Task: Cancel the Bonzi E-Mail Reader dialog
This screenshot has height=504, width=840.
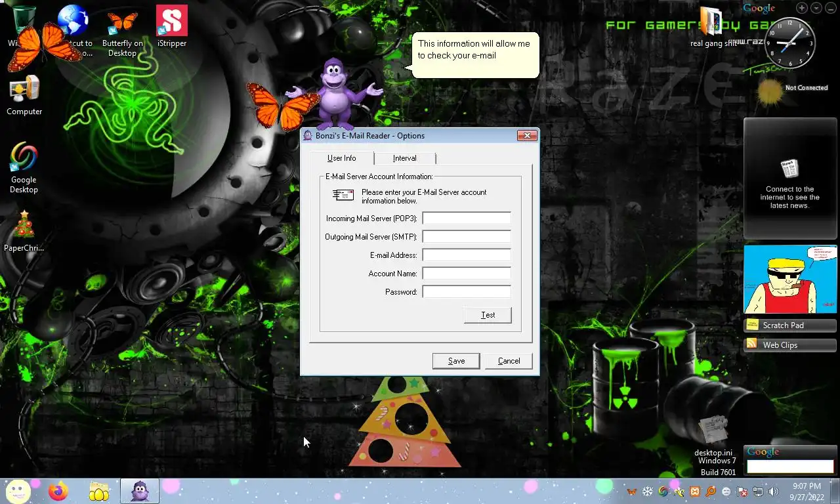Action: (509, 361)
